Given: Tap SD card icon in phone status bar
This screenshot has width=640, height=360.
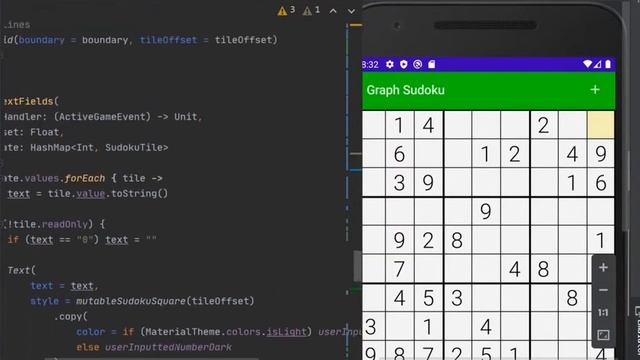Looking at the screenshot, I should point(431,64).
